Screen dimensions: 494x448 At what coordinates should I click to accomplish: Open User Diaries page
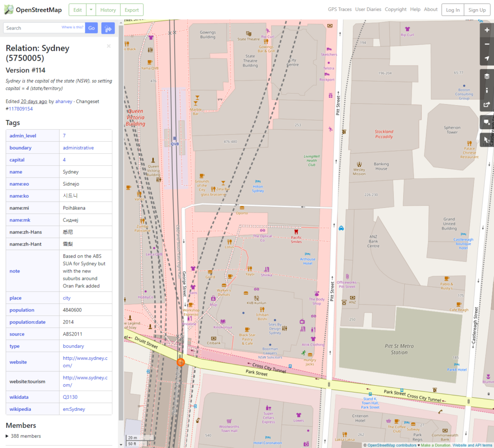click(x=368, y=10)
